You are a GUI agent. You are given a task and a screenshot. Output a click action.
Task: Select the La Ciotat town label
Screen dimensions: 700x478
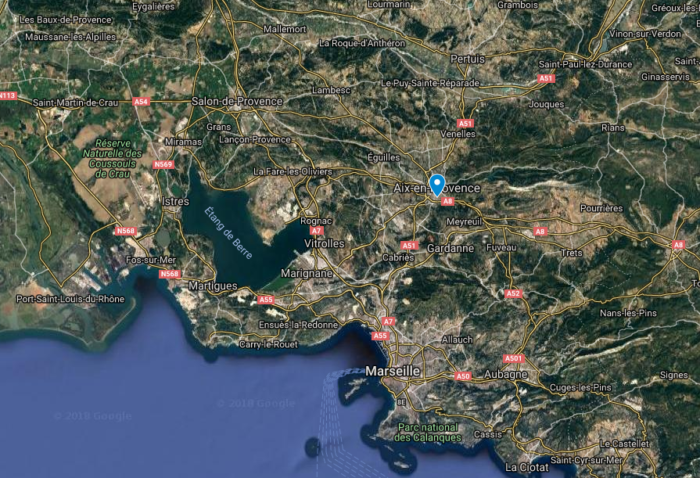527,467
